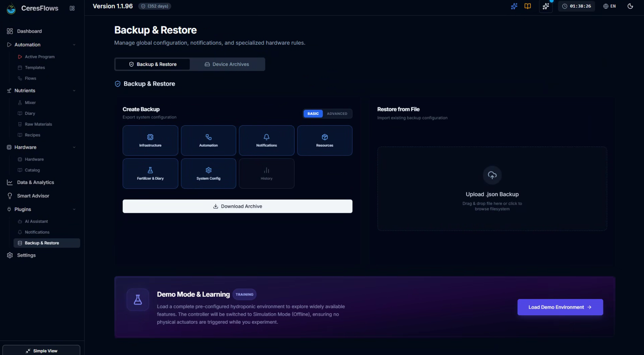Click the Upload .json Backup drop zone

click(492, 189)
